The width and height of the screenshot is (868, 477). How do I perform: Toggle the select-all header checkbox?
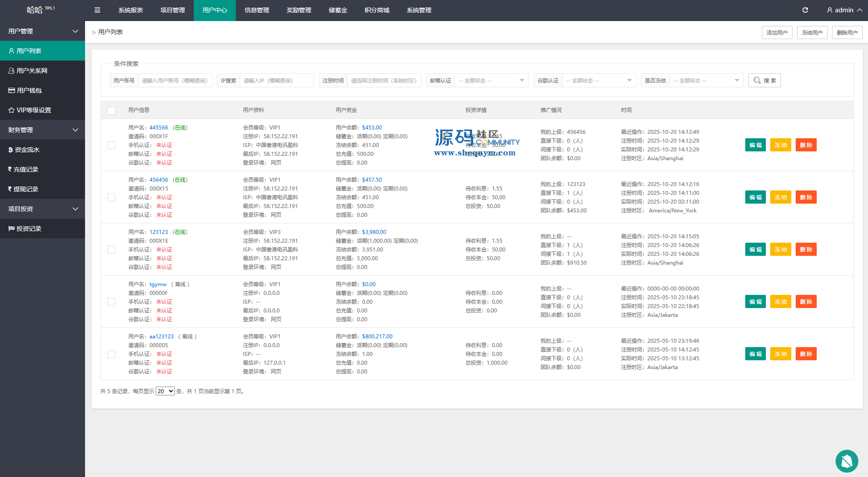[111, 111]
